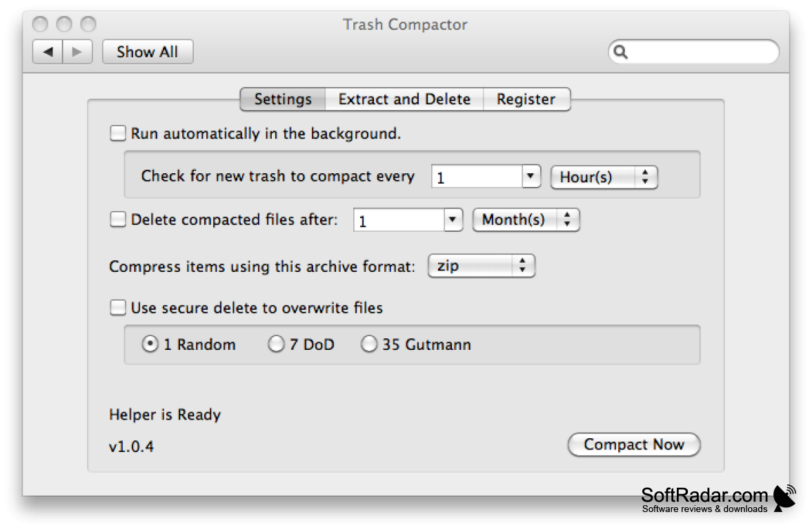The height and width of the screenshot is (530, 812).
Task: Switch to the Extract and Delete tab
Action: (404, 99)
